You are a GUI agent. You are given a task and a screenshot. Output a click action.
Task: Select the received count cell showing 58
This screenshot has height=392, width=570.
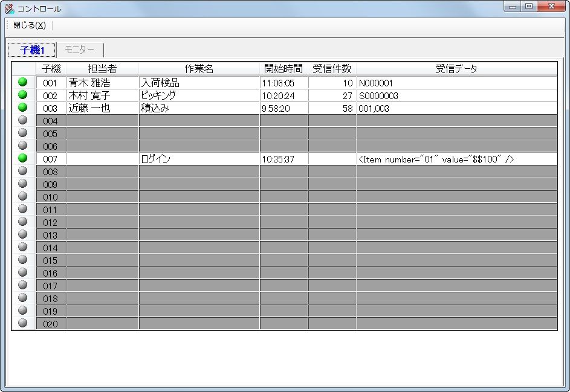pos(332,109)
